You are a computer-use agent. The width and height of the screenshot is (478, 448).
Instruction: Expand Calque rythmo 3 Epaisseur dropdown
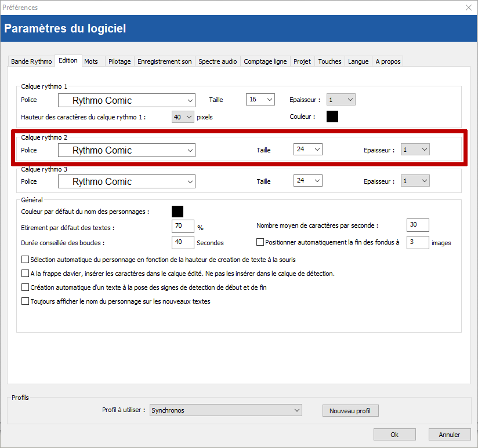click(415, 181)
